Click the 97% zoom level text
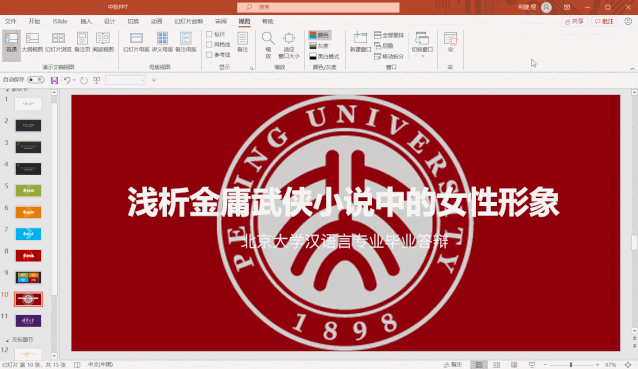638x369 pixels. 610,365
